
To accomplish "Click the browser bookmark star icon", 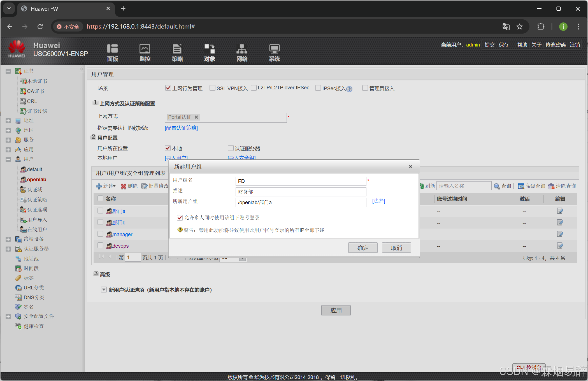I will pos(520,27).
